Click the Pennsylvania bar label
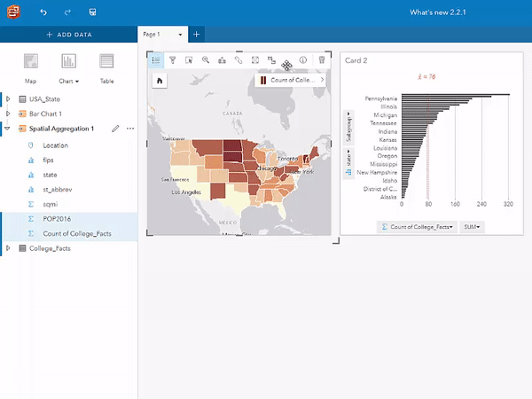 click(381, 98)
